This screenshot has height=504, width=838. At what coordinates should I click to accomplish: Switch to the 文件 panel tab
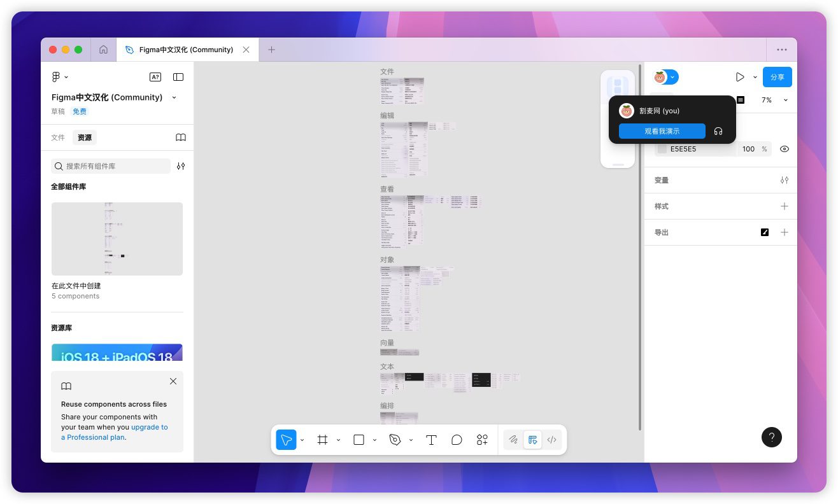point(58,137)
